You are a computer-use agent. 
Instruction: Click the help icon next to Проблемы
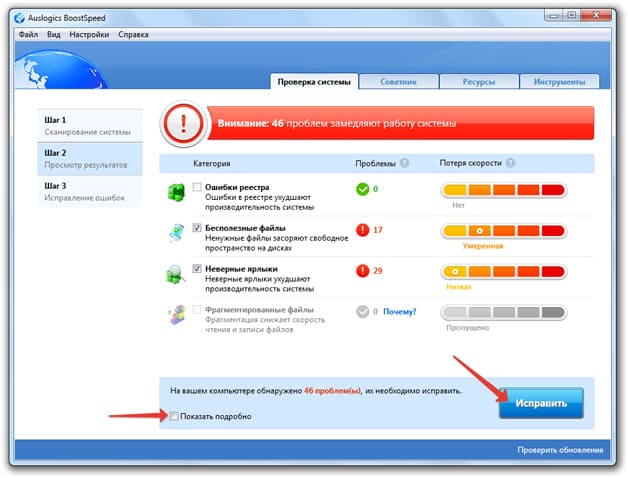[x=405, y=163]
